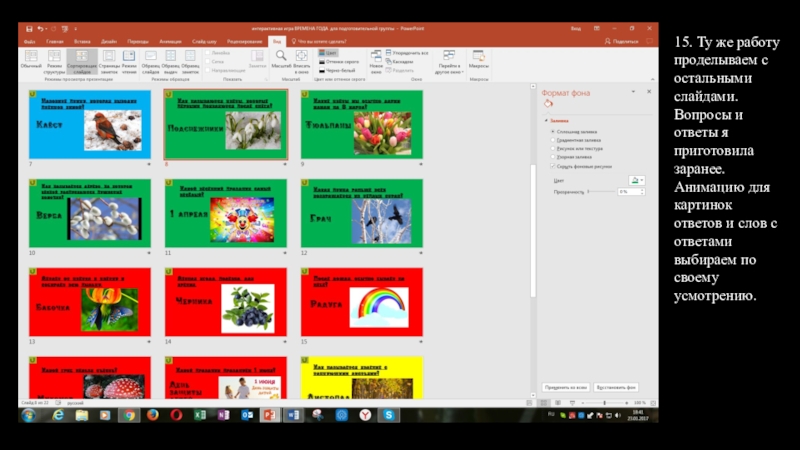Select Picture or texture fill radio

pos(553,148)
